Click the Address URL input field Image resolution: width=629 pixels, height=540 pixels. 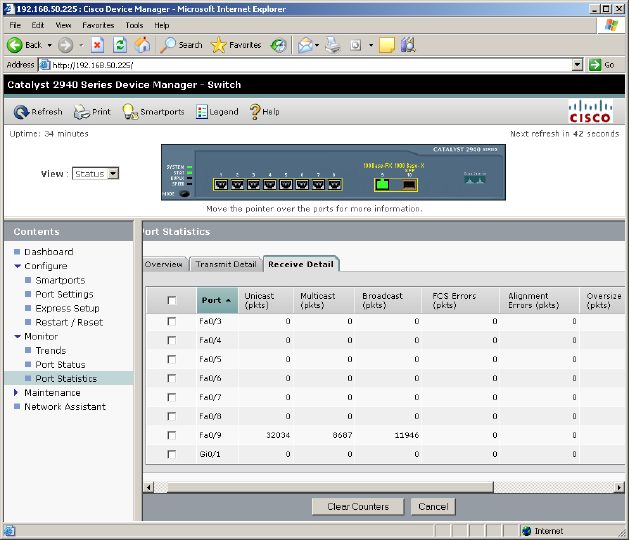click(x=305, y=65)
